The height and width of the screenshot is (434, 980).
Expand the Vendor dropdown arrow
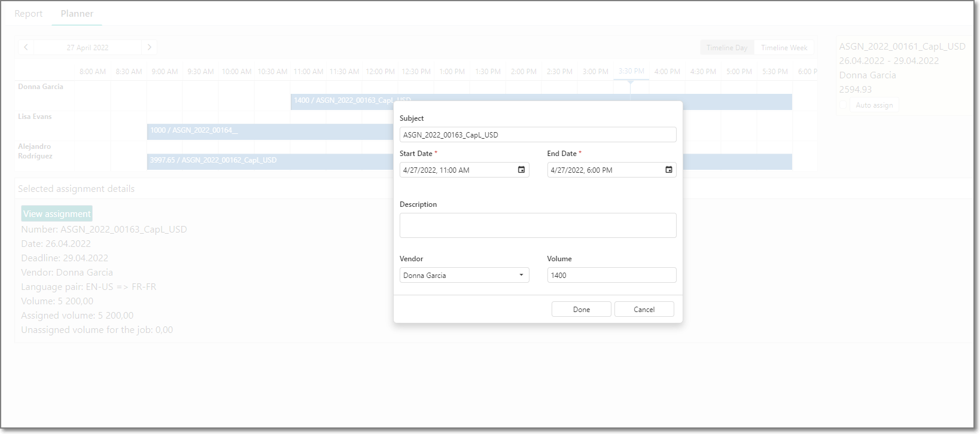[521, 275]
